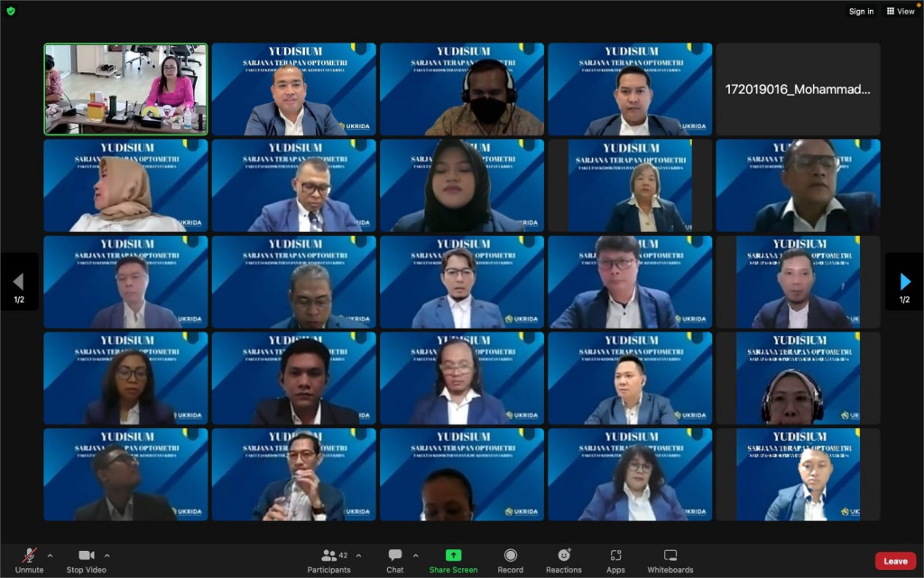Click the Sign in button

861,11
